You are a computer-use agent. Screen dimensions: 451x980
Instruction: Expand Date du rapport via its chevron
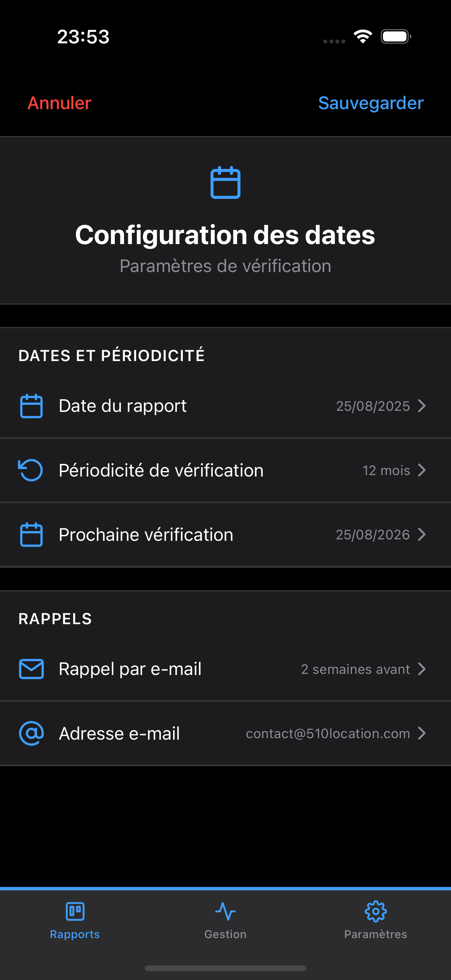point(422,406)
